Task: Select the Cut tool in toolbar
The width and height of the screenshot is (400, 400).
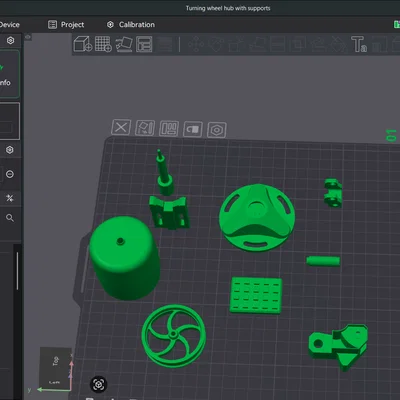Action: [x=277, y=44]
